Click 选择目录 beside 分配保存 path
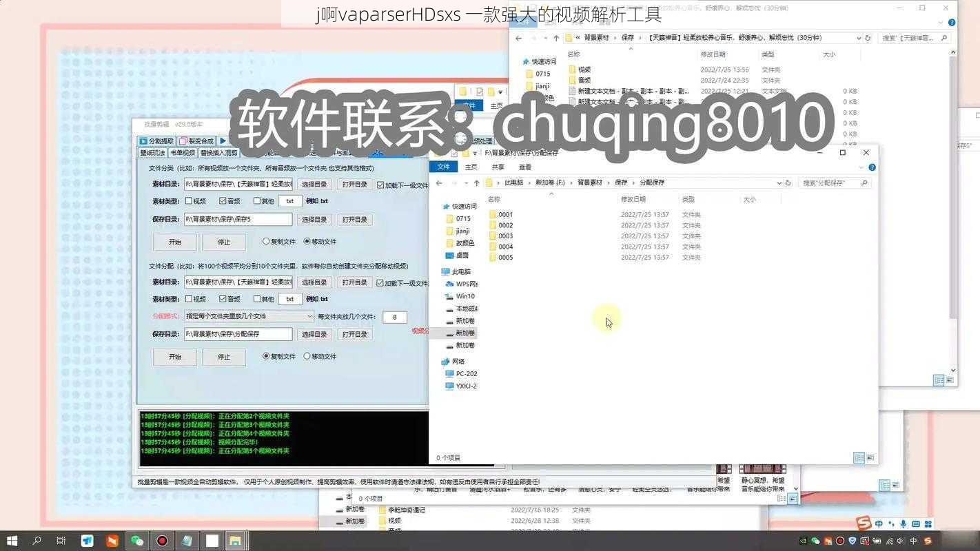 pos(314,334)
